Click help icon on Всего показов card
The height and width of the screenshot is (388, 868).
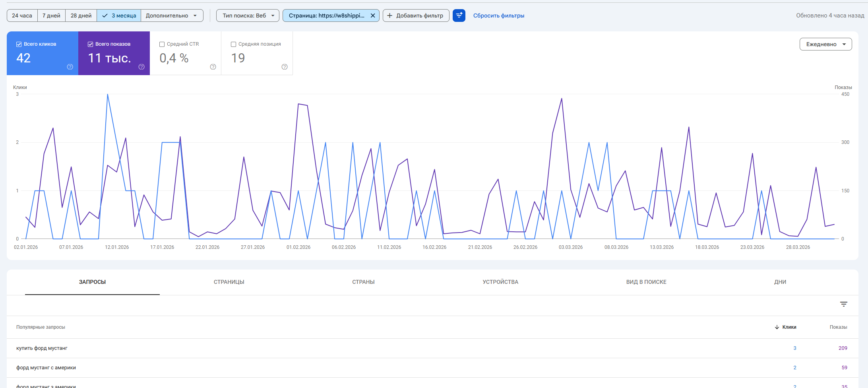pos(141,67)
